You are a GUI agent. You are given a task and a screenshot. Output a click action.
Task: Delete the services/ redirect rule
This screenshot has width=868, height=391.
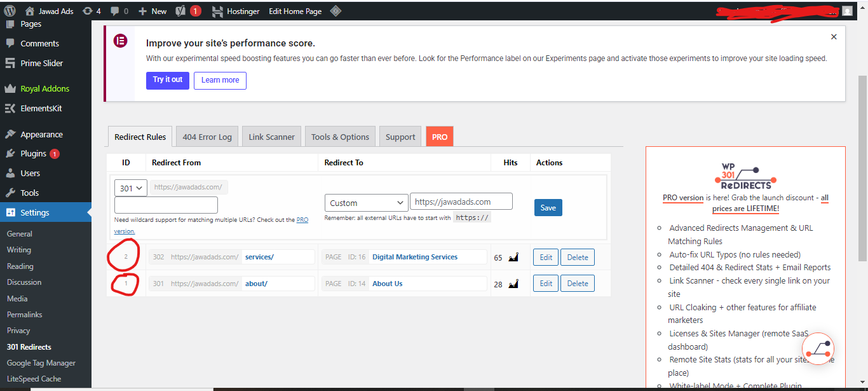click(577, 257)
